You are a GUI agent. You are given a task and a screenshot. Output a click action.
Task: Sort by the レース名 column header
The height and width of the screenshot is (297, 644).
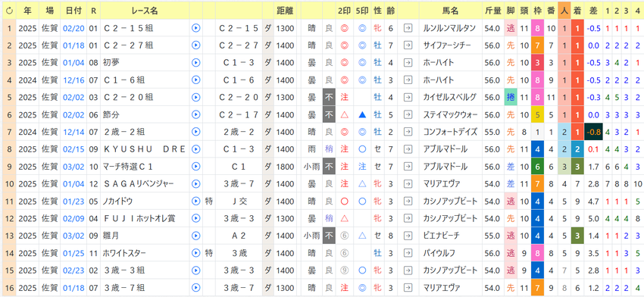(x=144, y=11)
